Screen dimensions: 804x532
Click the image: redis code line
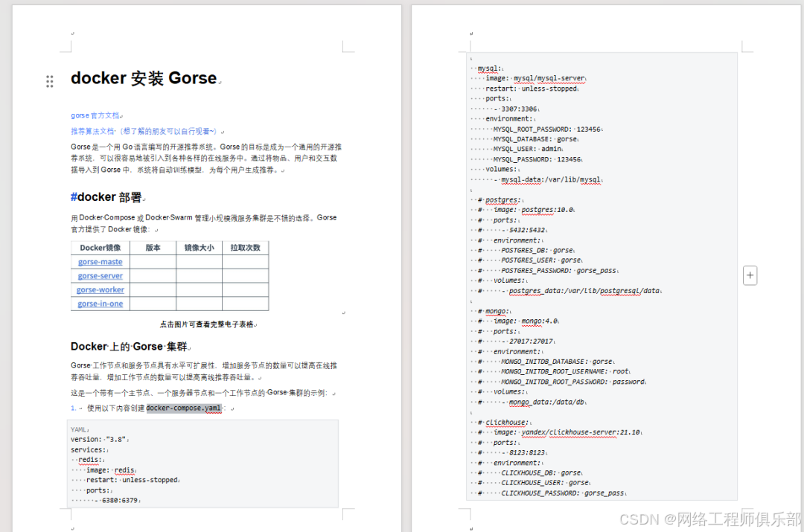(110, 470)
